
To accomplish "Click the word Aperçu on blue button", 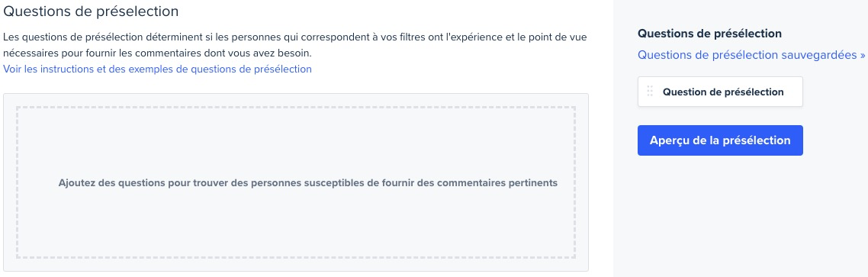I will tap(669, 140).
